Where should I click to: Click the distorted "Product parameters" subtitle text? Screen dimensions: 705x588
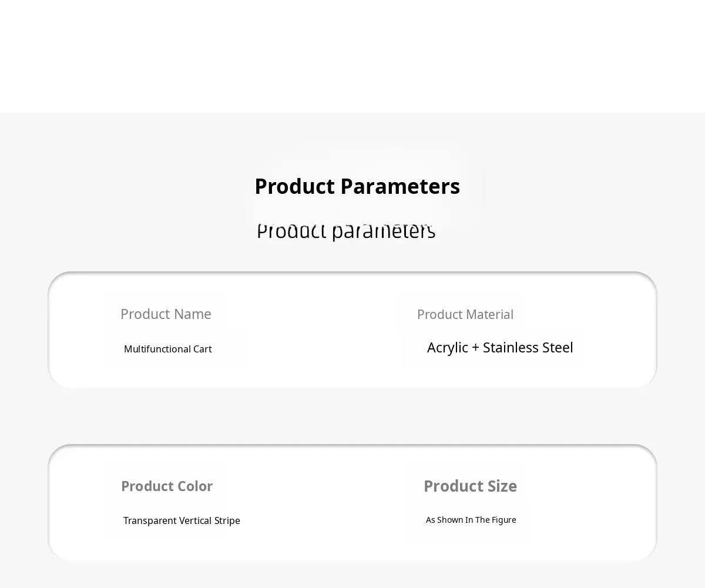coord(346,231)
